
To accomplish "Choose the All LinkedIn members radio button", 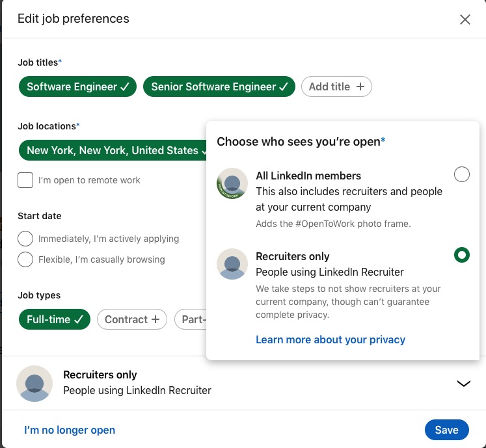I will click(x=461, y=174).
